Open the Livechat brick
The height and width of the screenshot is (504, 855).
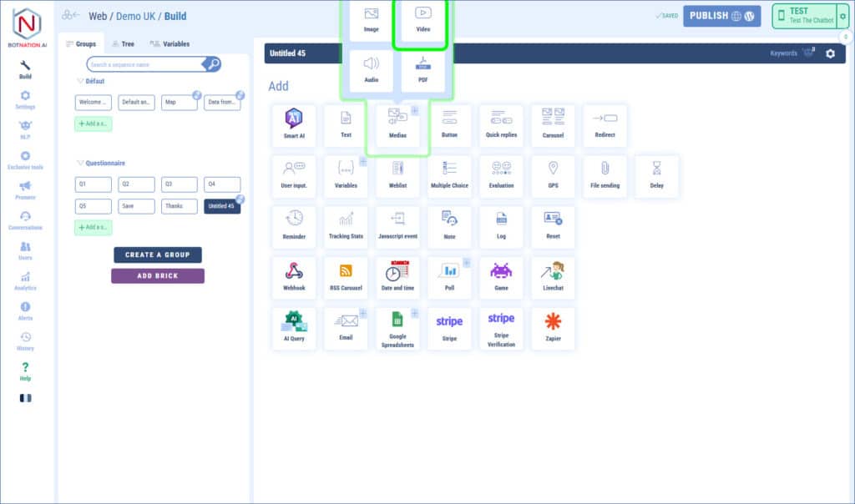click(553, 278)
